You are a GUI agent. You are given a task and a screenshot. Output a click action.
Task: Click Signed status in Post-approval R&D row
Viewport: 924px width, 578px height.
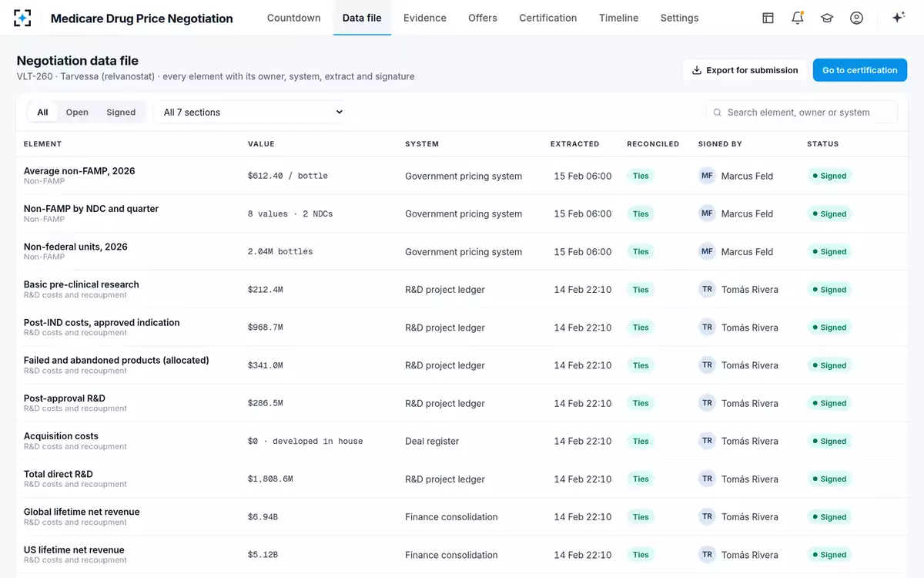pyautogui.click(x=829, y=403)
